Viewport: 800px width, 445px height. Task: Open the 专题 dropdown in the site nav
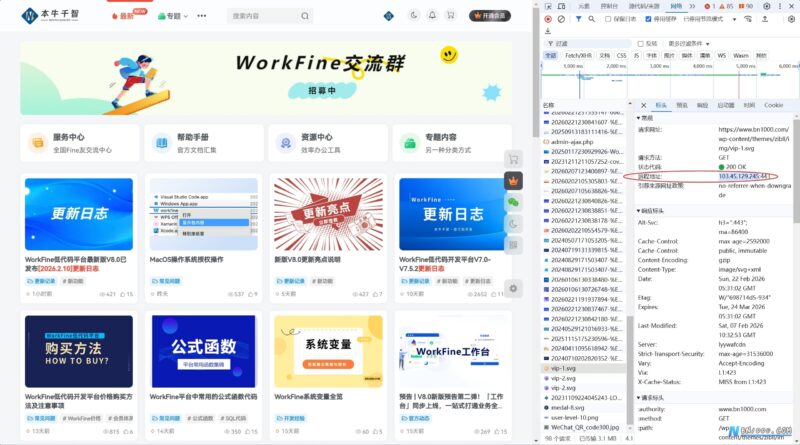172,16
